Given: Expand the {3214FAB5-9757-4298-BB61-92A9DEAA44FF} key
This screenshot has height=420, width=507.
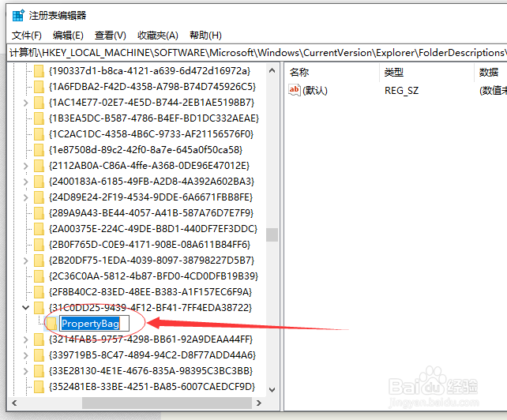Looking at the screenshot, I should coord(25,339).
